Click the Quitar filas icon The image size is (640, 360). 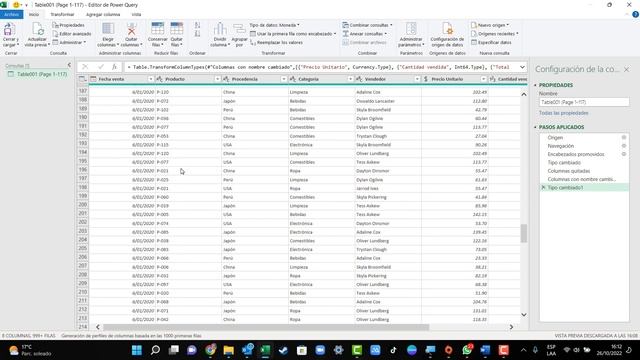tap(177, 29)
